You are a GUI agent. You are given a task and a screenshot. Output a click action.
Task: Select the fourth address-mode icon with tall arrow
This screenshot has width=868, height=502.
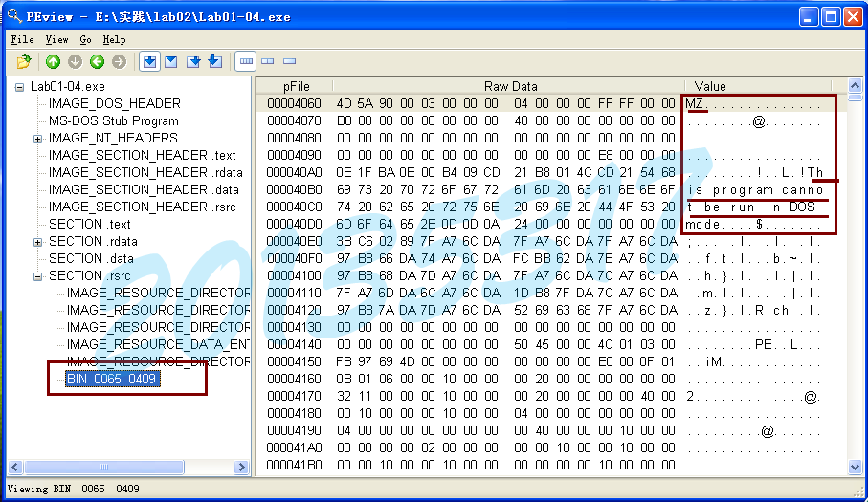(x=214, y=61)
